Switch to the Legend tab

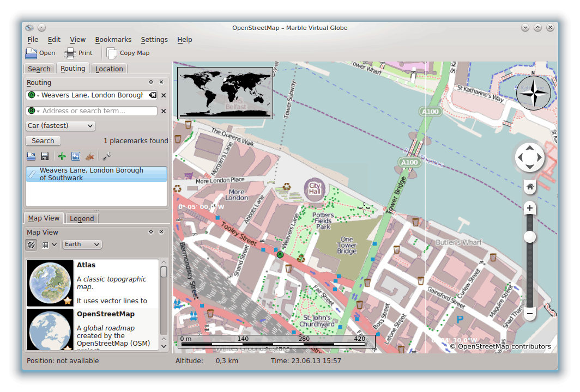coord(82,218)
